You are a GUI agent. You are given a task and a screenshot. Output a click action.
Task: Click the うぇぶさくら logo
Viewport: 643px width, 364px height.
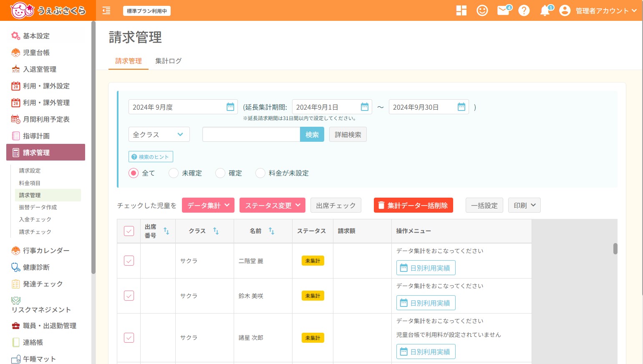point(48,10)
